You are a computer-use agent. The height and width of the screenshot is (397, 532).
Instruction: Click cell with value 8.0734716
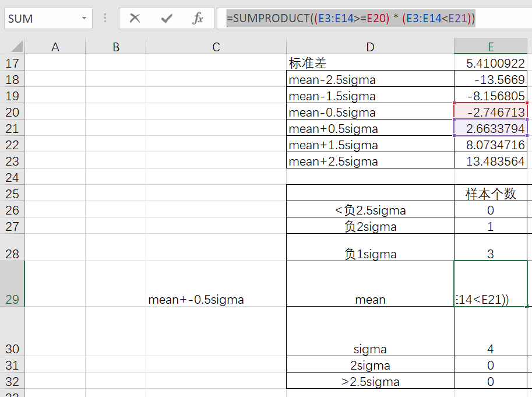click(491, 144)
